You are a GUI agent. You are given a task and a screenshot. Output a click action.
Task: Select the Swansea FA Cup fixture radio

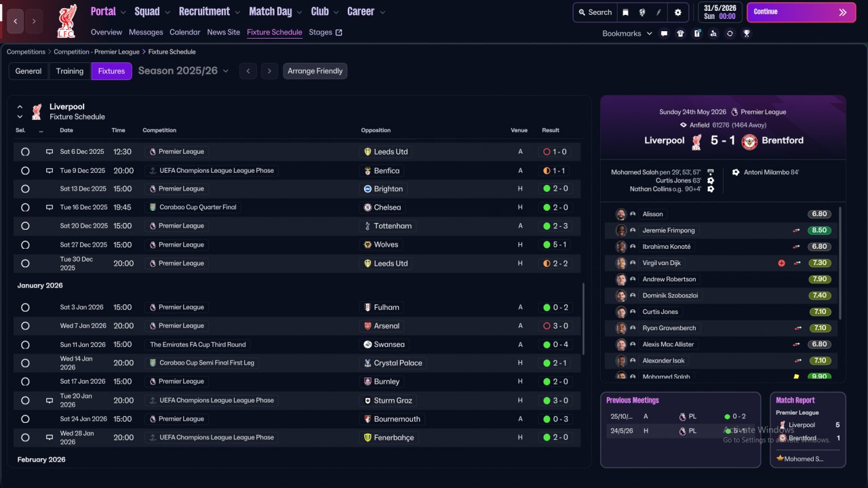25,344
